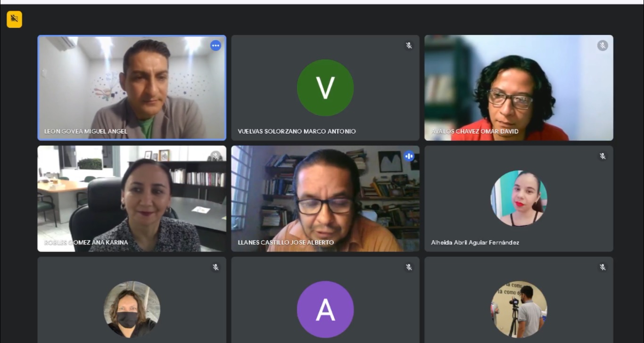Click the cameraman profile picture
This screenshot has height=343, width=644.
[519, 310]
